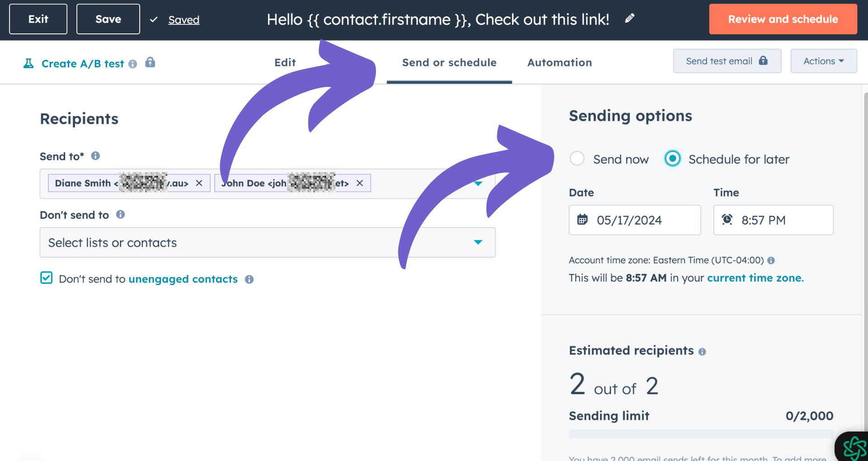Click the Review and schedule button
Screen dimensions: 868x461
pos(783,19)
